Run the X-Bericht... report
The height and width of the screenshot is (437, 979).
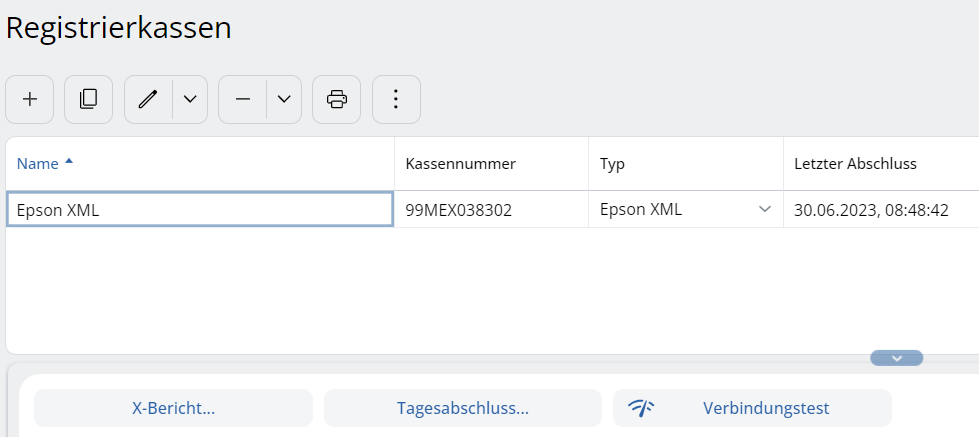[174, 408]
